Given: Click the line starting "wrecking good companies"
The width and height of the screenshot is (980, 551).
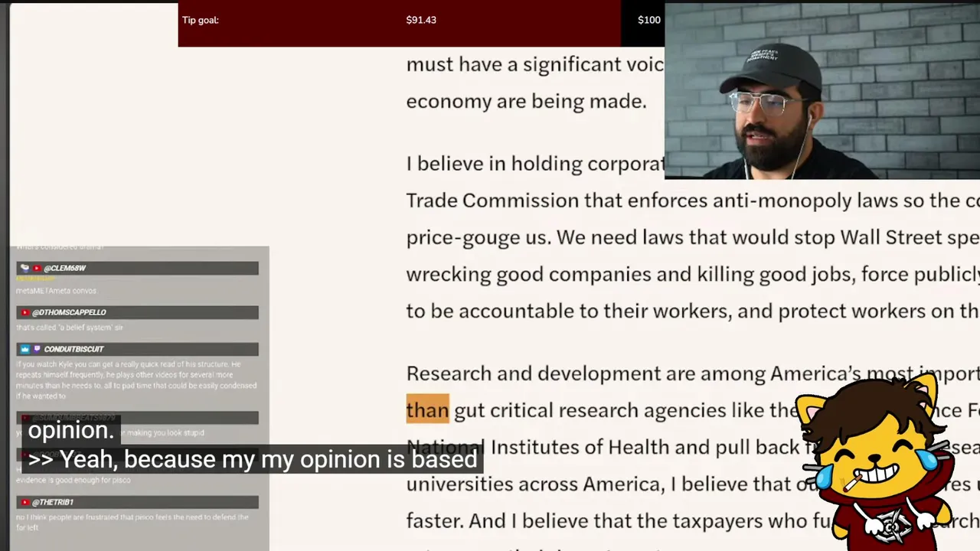Looking at the screenshot, I should 693,274.
